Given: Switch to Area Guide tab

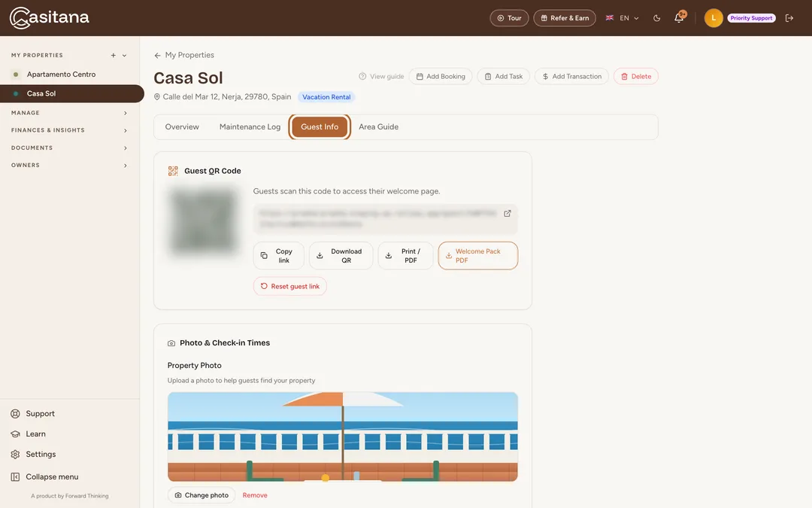Looking at the screenshot, I should [x=378, y=126].
